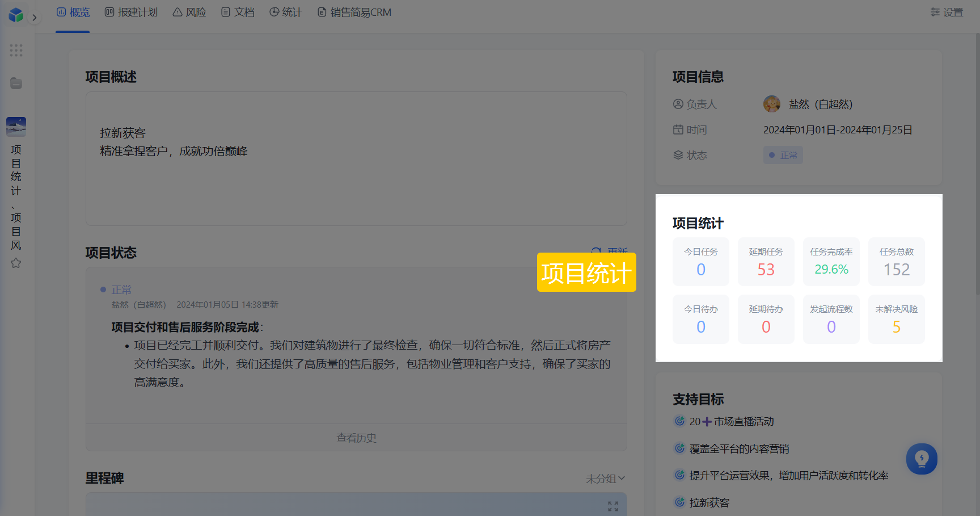The width and height of the screenshot is (980, 516).
Task: Open the nine-dot app grid icon
Action: (x=16, y=51)
